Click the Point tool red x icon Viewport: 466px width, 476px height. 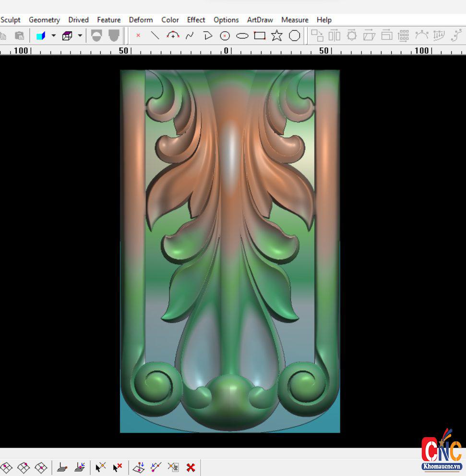[x=138, y=36]
